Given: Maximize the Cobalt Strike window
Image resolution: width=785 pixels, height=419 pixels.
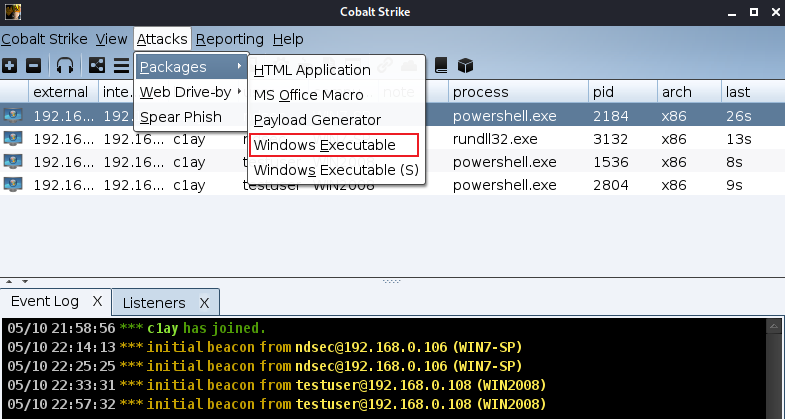Looking at the screenshot, I should click(x=753, y=12).
